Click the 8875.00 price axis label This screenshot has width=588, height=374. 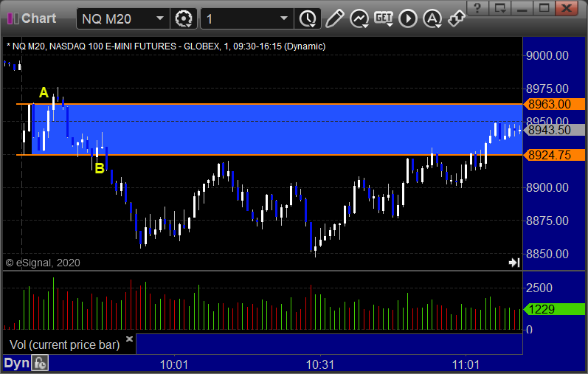point(547,221)
